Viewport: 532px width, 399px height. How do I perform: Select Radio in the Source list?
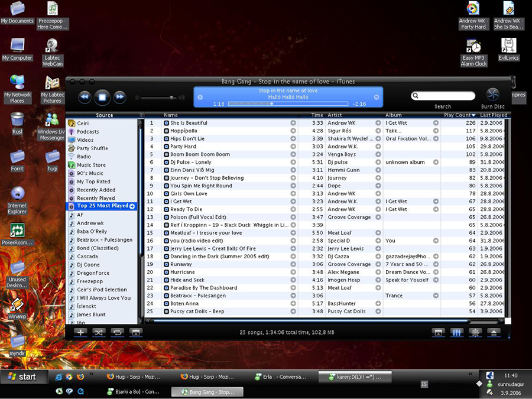pyautogui.click(x=84, y=157)
